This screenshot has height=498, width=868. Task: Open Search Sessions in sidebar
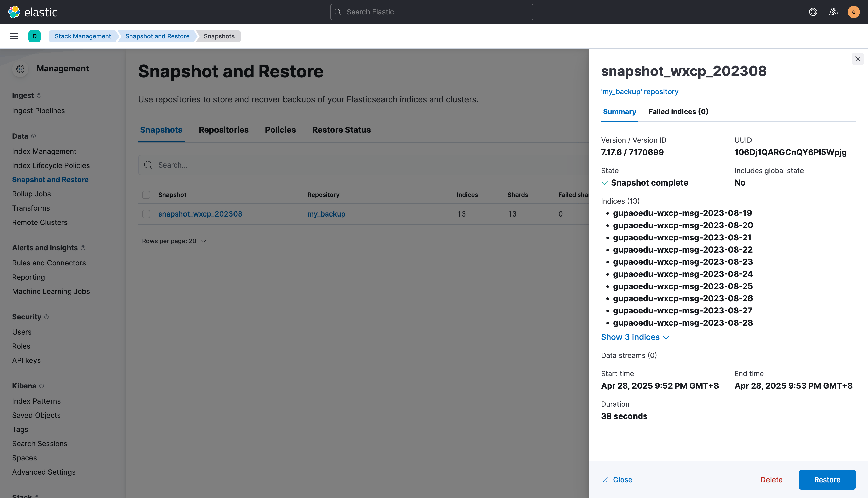pos(40,444)
